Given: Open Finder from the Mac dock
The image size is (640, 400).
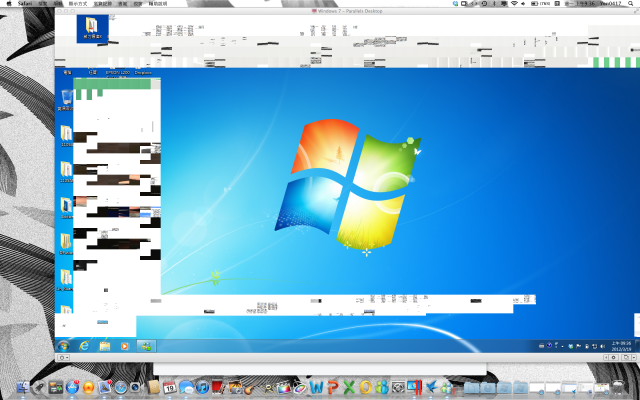Looking at the screenshot, I should pos(22,387).
